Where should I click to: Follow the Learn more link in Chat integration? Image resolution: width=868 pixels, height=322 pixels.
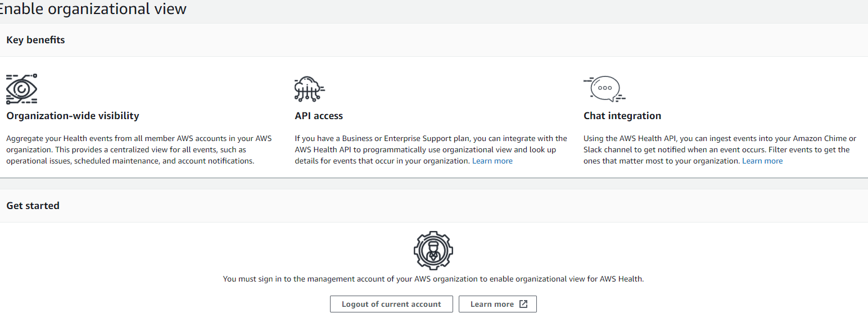[x=762, y=161]
